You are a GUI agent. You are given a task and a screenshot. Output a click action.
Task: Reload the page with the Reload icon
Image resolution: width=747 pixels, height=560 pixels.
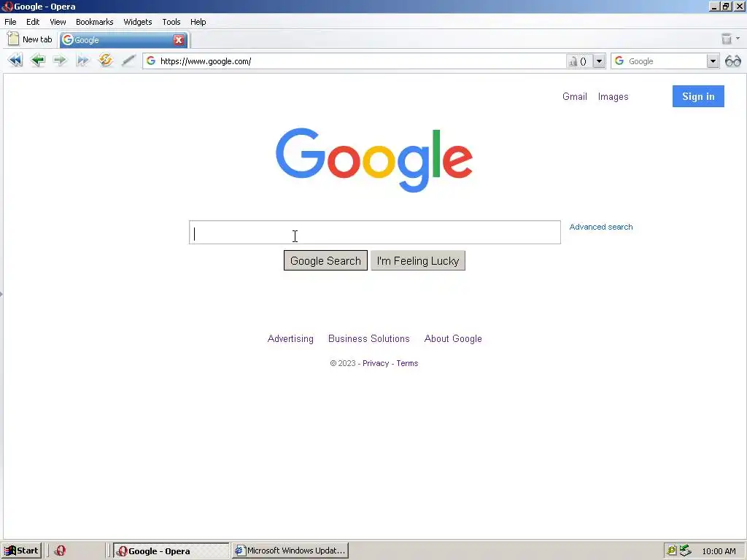coord(105,60)
